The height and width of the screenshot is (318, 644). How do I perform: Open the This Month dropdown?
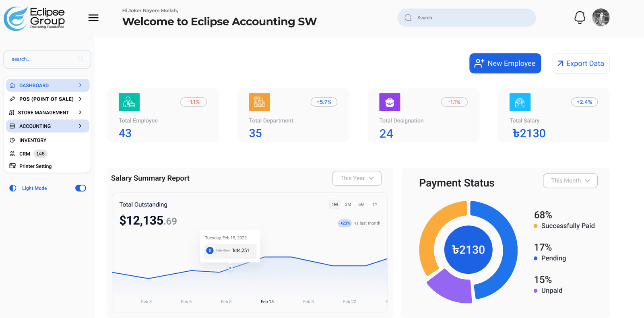point(570,181)
